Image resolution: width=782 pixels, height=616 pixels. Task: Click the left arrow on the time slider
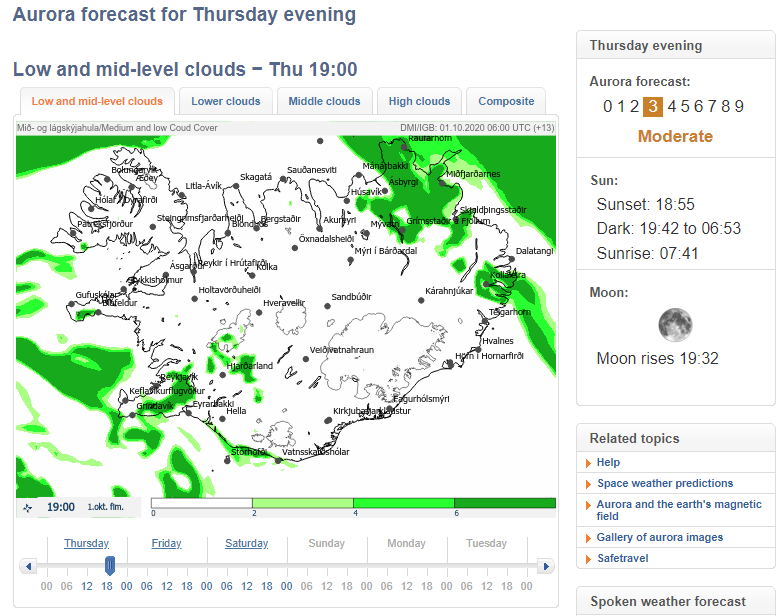(x=30, y=566)
